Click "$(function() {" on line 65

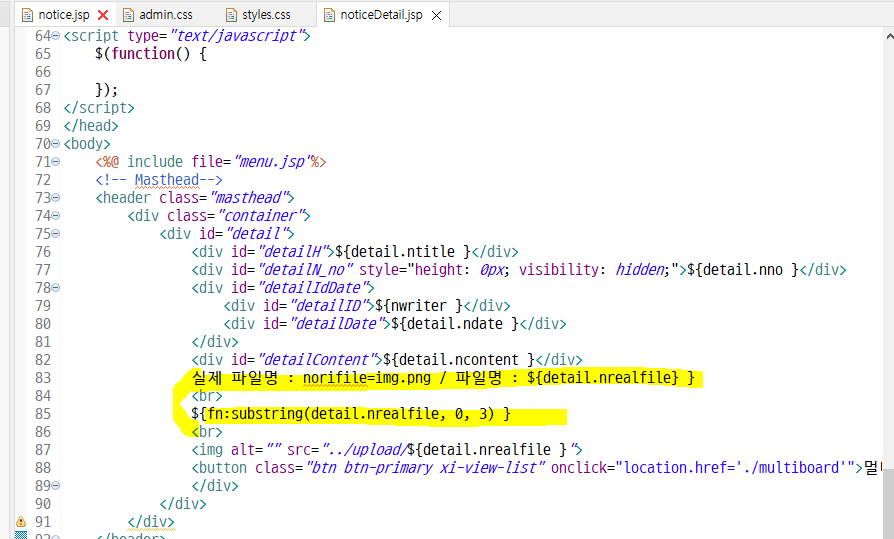151,54
